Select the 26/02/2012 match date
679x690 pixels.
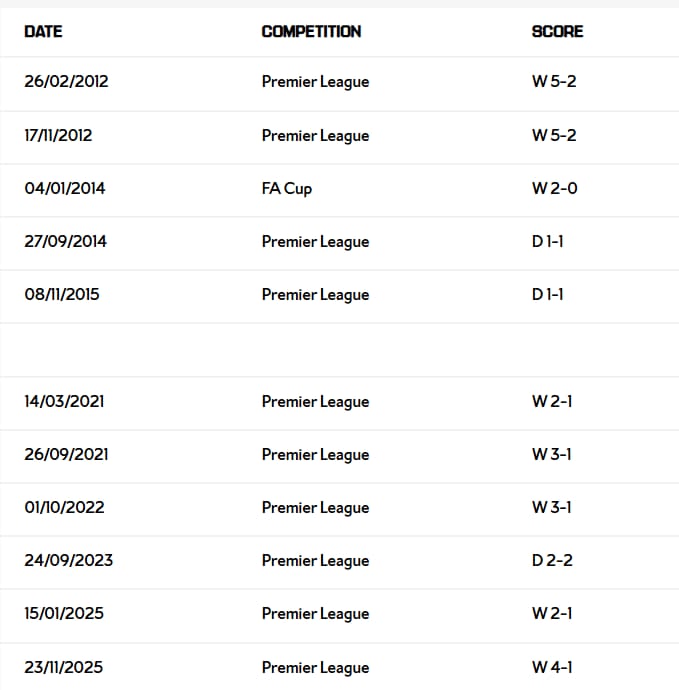point(66,82)
